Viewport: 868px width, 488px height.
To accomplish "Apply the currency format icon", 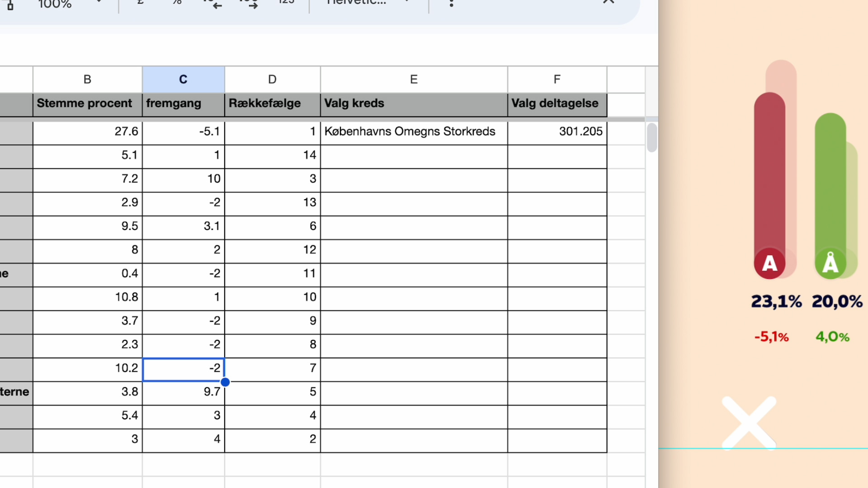I will coord(141,2).
